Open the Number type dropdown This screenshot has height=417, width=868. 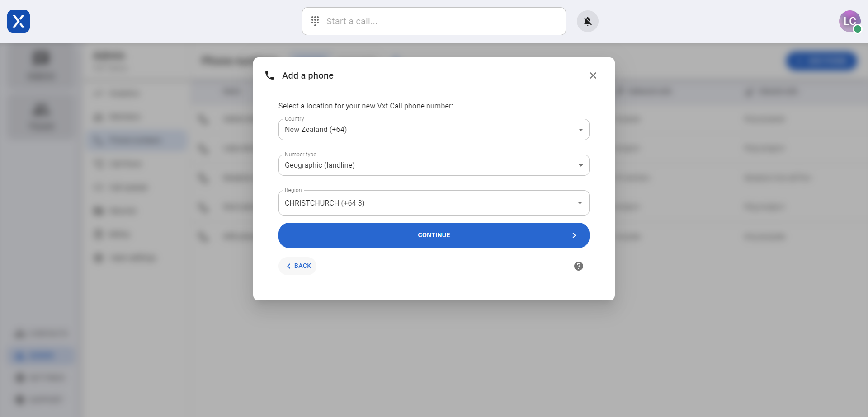580,165
